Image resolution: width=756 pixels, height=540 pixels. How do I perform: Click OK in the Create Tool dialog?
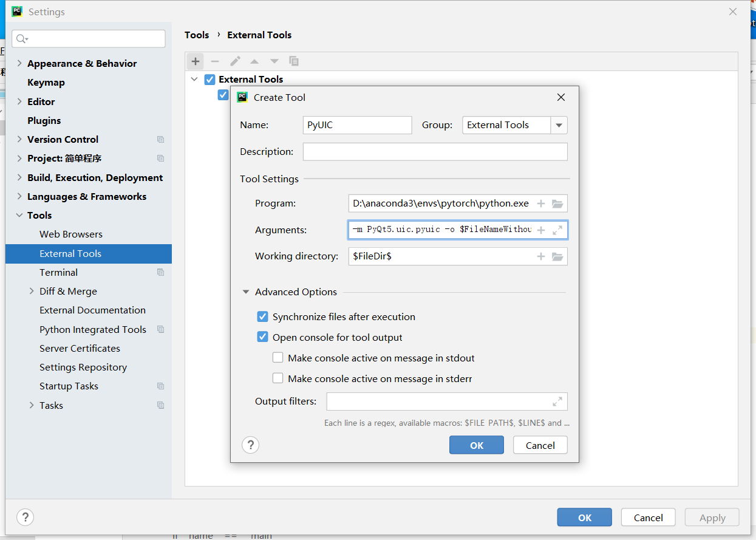[x=476, y=445]
